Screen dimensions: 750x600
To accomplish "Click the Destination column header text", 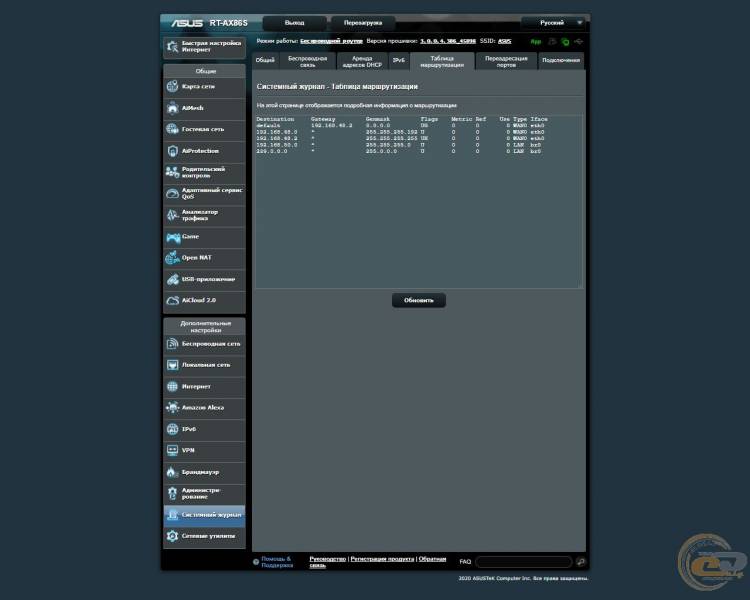I will [275, 119].
